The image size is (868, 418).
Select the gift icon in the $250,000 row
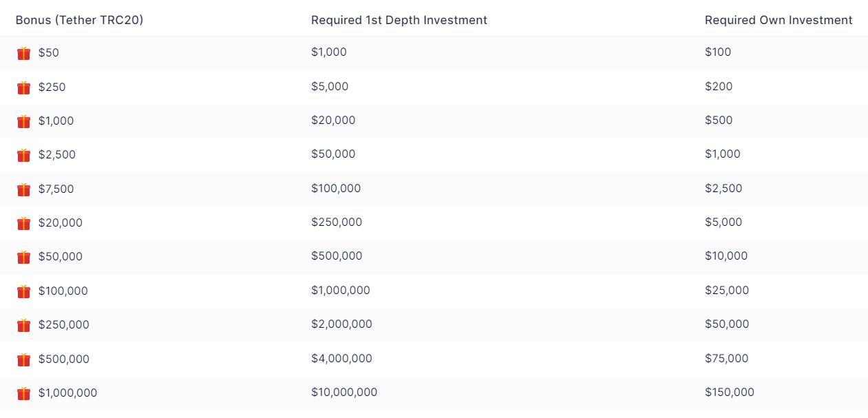tap(24, 325)
